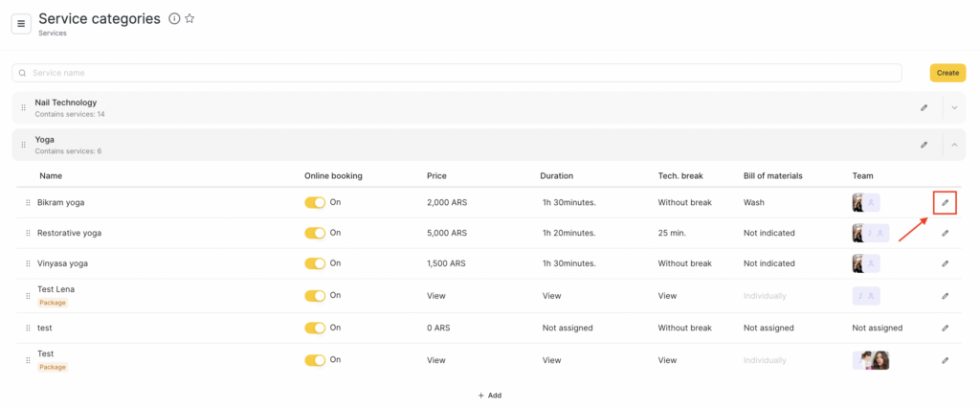
Task: Click team avatars for Test package
Action: 871,360
